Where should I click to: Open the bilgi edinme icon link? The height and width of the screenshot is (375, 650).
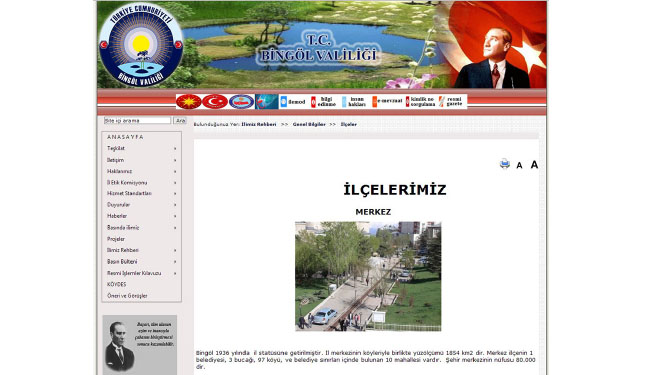point(323,102)
